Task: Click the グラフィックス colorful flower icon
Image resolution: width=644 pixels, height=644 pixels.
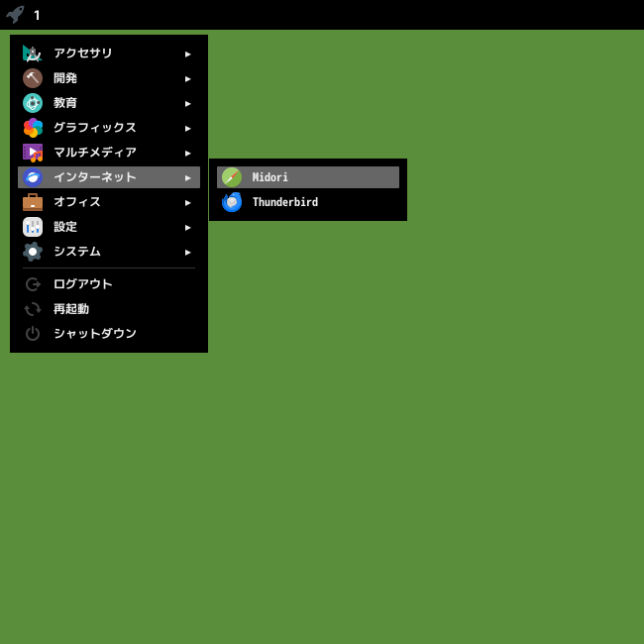Action: [33, 128]
